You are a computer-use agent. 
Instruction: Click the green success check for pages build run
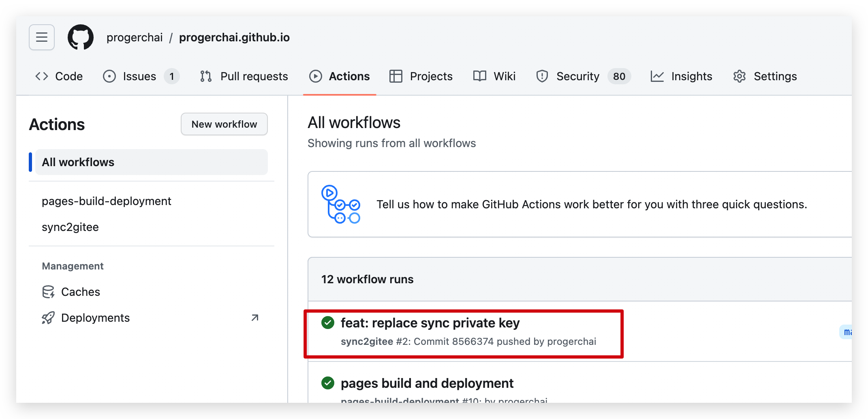tap(328, 383)
